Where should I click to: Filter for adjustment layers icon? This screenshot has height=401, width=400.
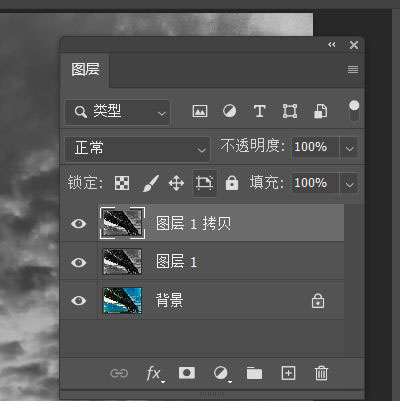point(229,111)
